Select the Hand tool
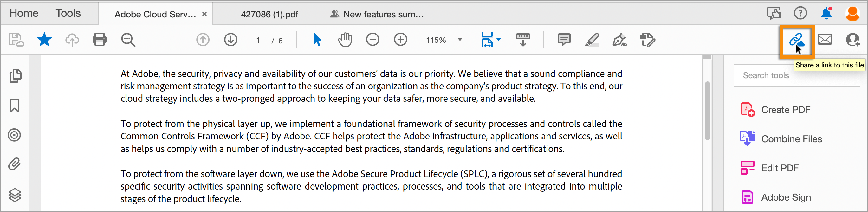The image size is (868, 212). pyautogui.click(x=345, y=40)
